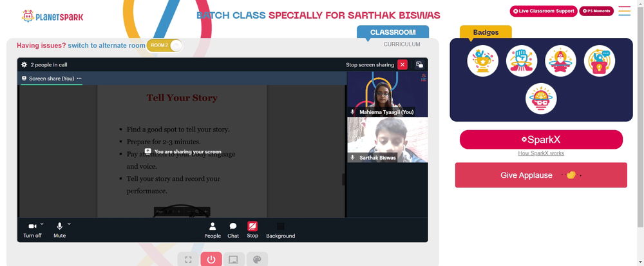The image size is (644, 266).
Task: Open the picture-in-picture layout icon
Action: point(419,64)
